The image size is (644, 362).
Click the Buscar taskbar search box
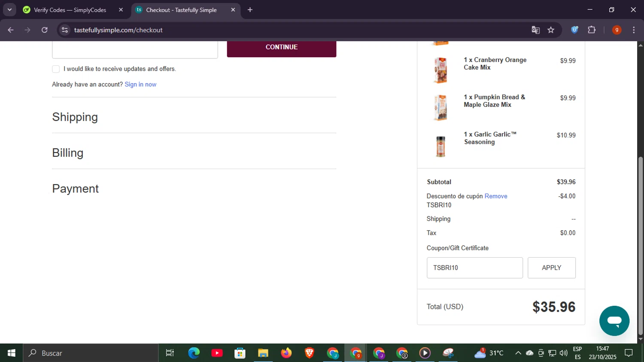91,353
